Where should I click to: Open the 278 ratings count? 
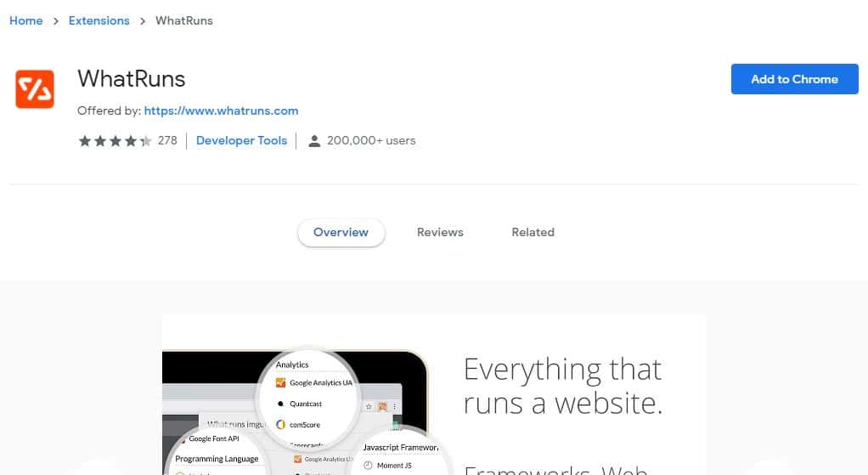click(167, 140)
